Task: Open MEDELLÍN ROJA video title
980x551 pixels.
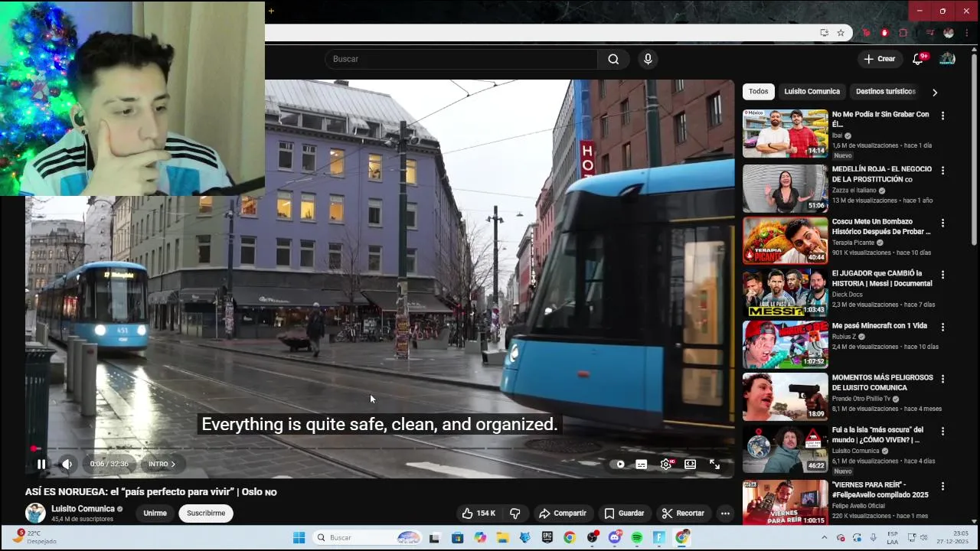Action: (x=882, y=174)
